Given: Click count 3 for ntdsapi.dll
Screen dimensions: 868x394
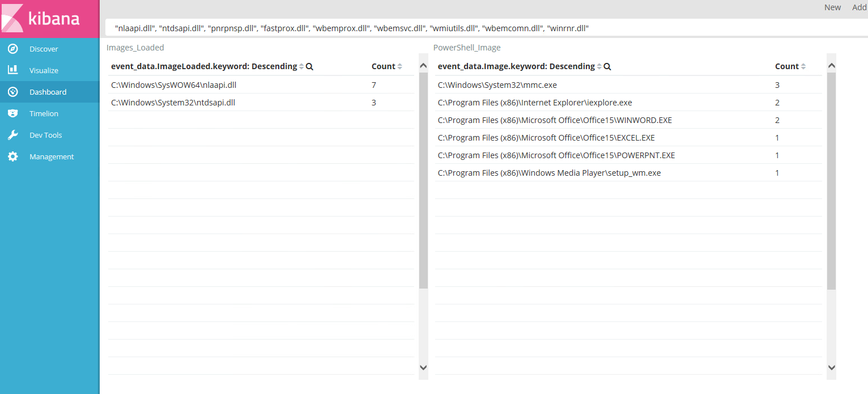Looking at the screenshot, I should coord(374,103).
